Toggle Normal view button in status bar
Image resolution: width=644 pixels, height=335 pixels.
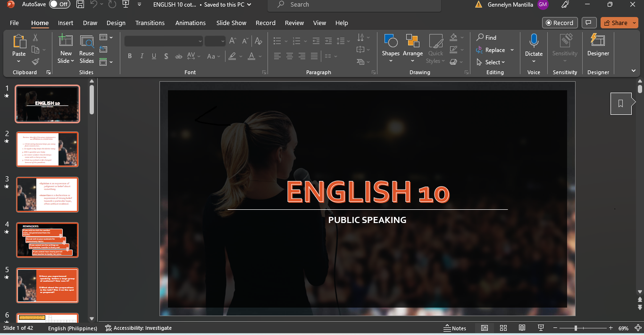tap(485, 328)
